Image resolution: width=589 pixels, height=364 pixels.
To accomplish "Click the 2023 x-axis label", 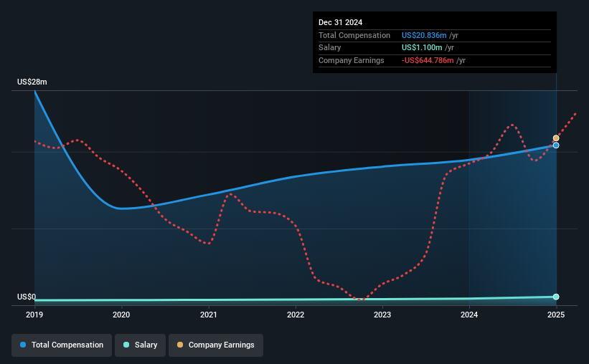I will (382, 315).
